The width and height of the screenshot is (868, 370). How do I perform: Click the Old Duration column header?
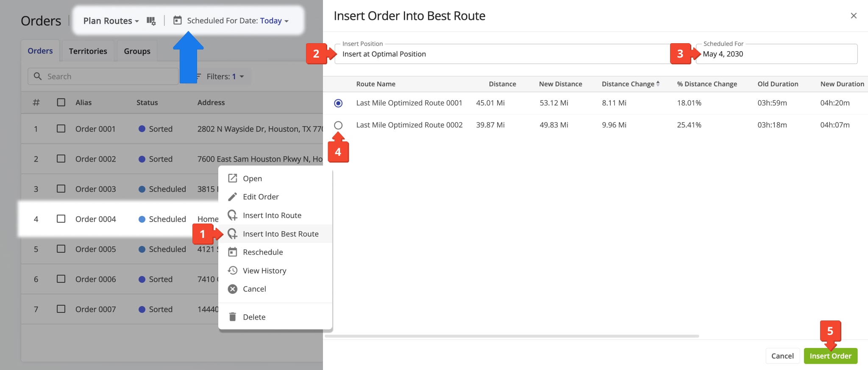point(778,84)
